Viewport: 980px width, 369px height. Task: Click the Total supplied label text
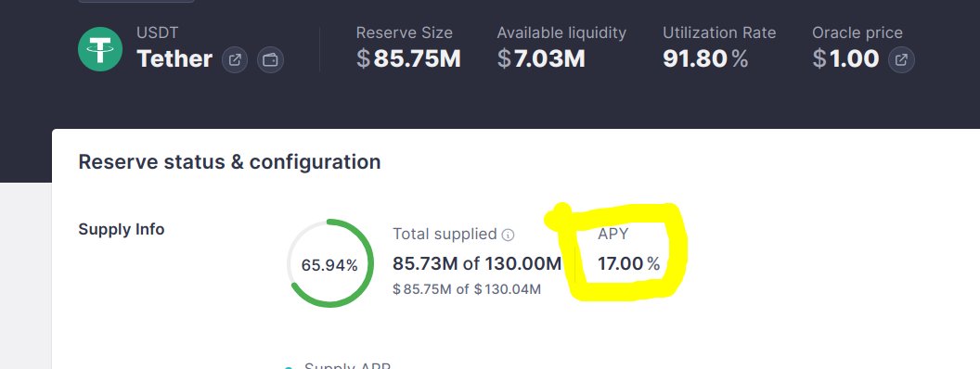pyautogui.click(x=445, y=235)
